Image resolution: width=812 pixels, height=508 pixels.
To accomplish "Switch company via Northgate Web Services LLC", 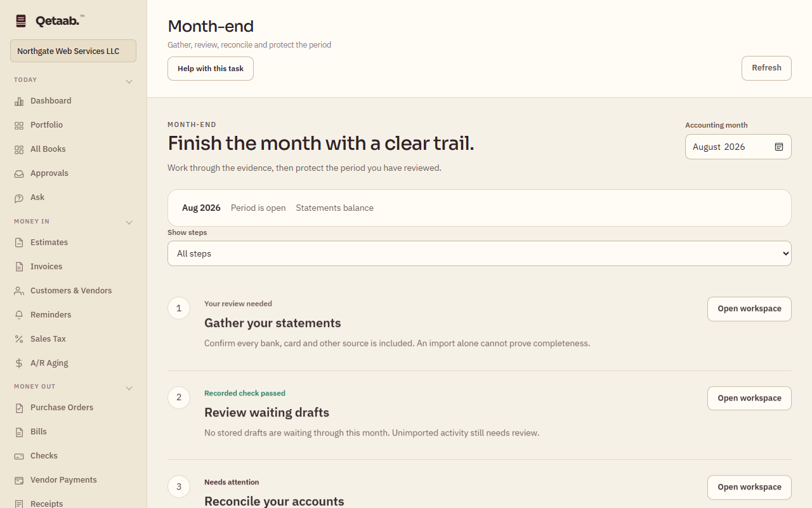I will [x=73, y=51].
